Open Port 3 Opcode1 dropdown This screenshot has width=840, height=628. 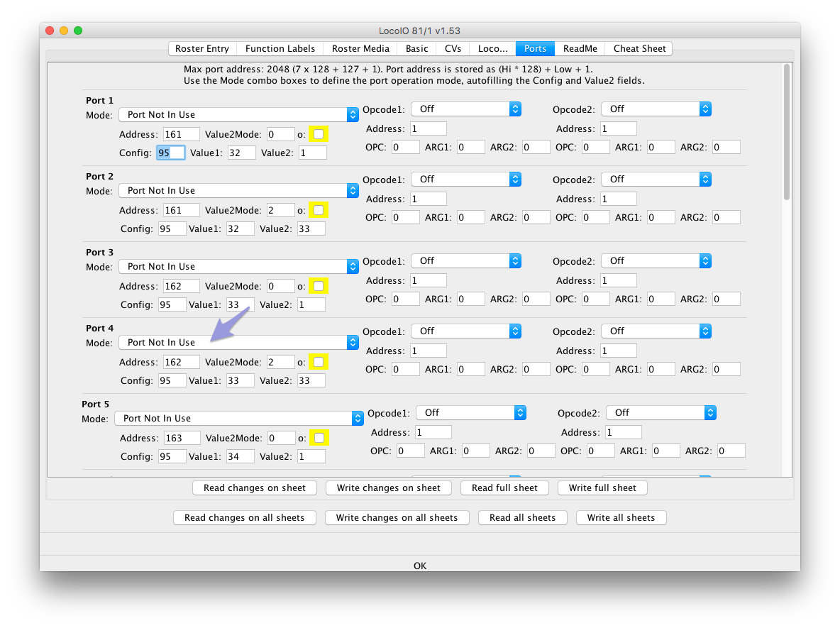466,260
